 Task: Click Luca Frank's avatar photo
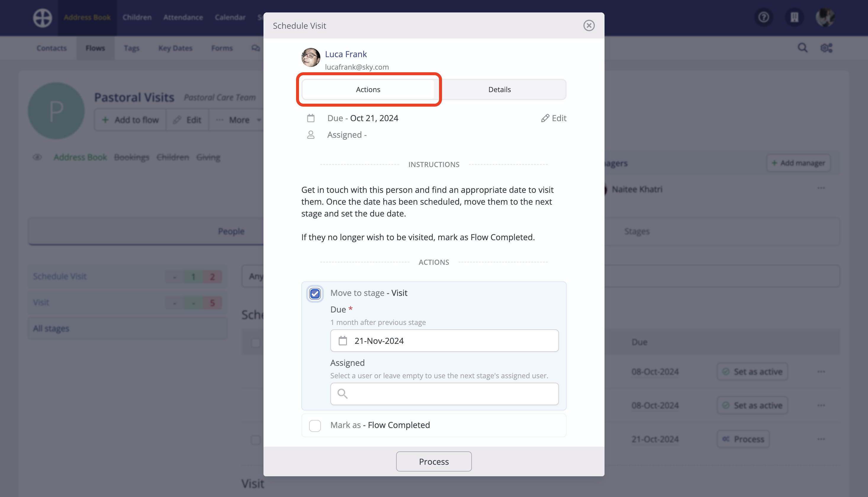[x=311, y=57]
